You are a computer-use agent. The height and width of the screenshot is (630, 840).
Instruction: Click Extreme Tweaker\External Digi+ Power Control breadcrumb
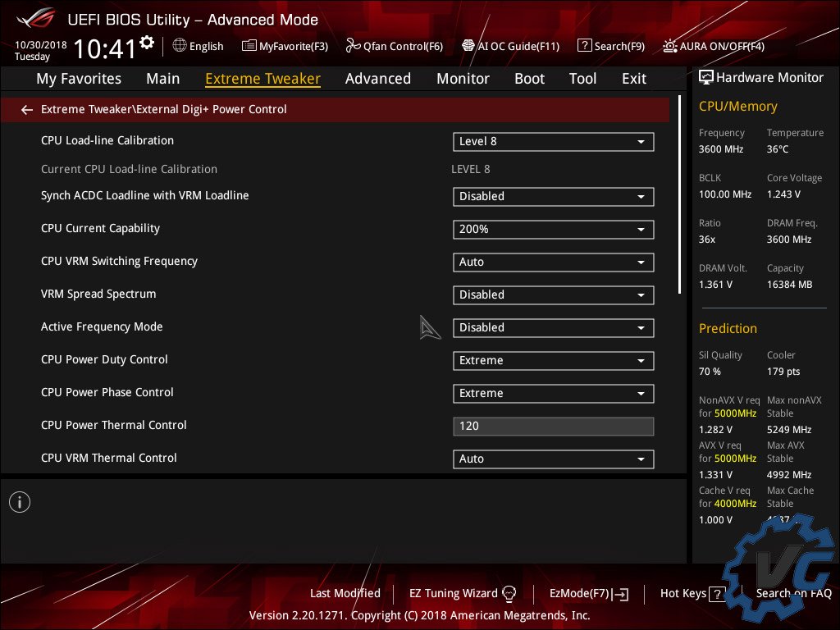click(x=164, y=109)
